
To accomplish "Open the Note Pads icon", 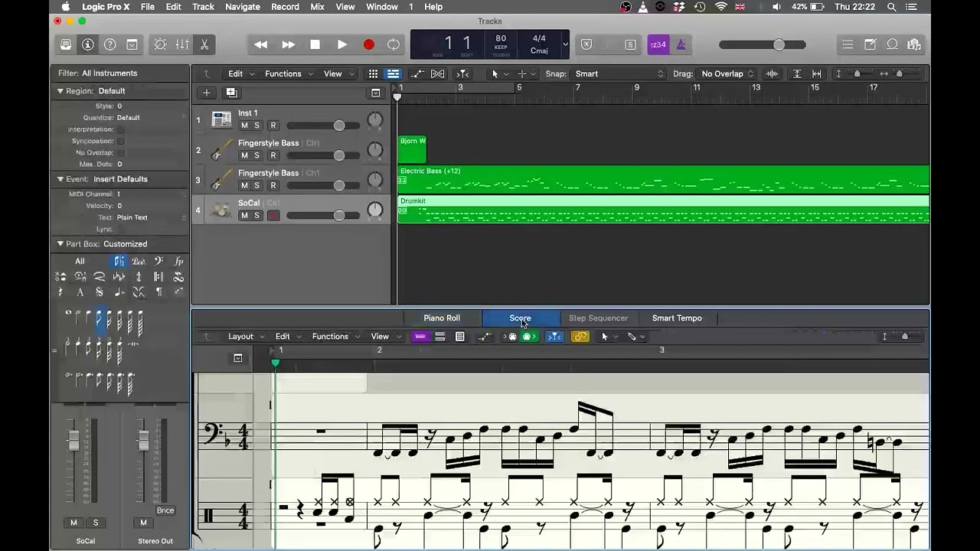I will [x=871, y=44].
